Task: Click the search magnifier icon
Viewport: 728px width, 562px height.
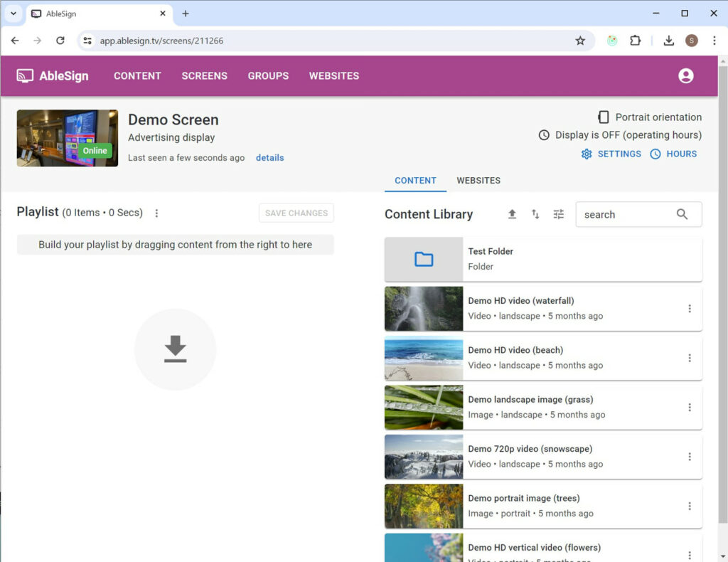Action: coord(682,214)
